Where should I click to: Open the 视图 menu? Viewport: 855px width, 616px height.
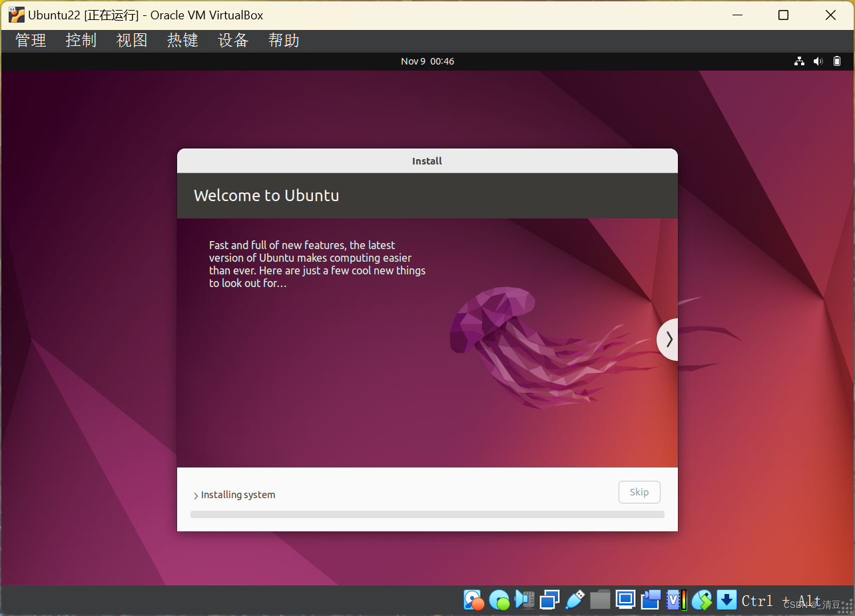(x=132, y=41)
